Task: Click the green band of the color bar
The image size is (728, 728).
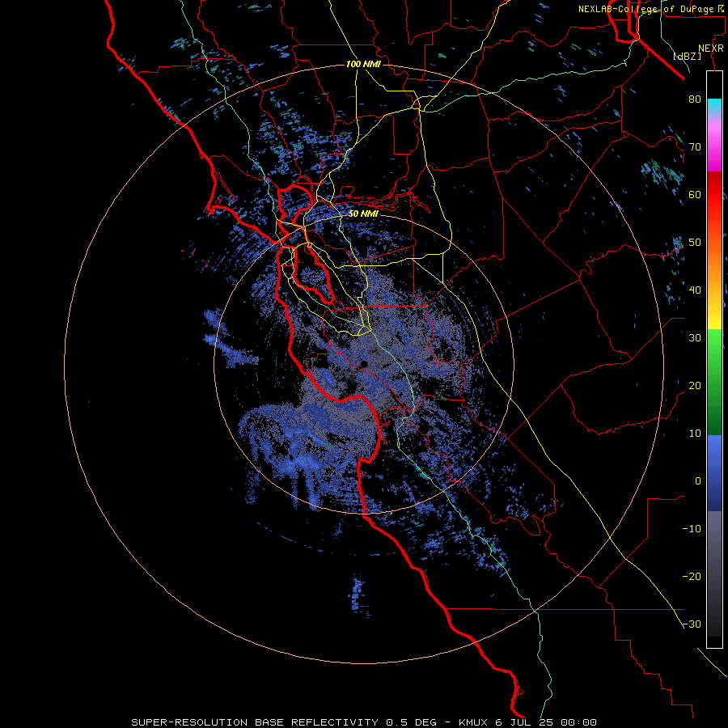Action: coord(714,381)
